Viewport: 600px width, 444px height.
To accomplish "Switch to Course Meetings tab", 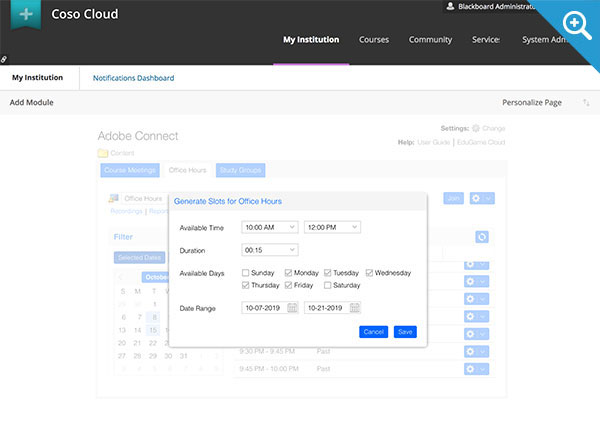I will click(130, 170).
